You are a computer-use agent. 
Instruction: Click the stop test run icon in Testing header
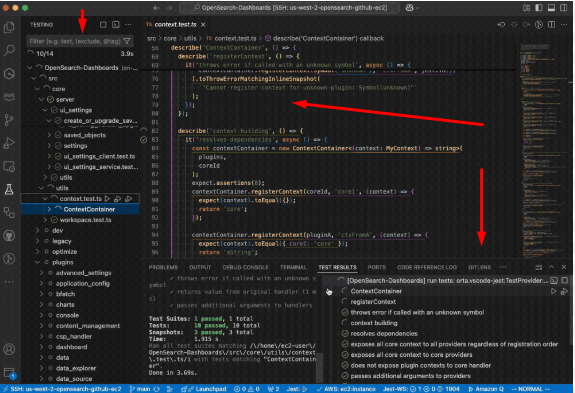tap(103, 25)
